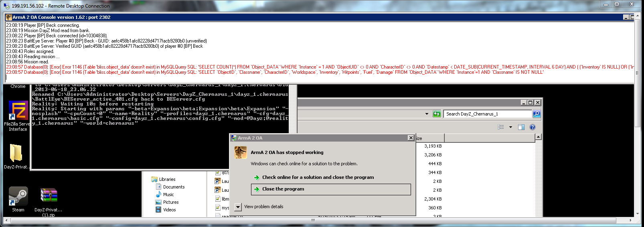644x227 pixels.
Task: Click the Search DayZ_Chernarus_1 field
Action: (488, 114)
